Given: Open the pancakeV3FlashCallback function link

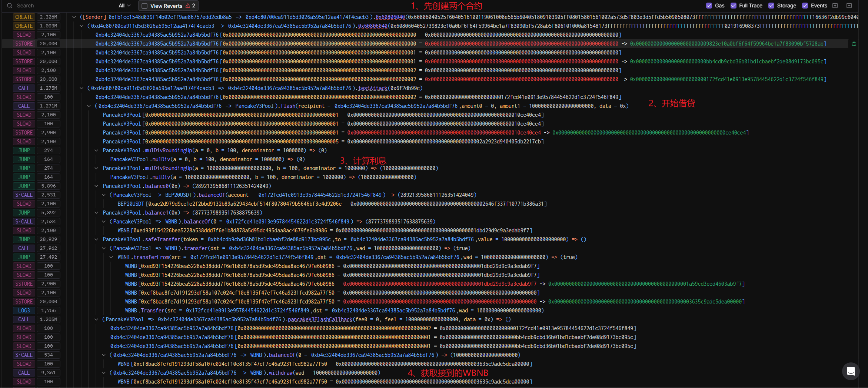Looking at the screenshot, I should [x=320, y=319].
